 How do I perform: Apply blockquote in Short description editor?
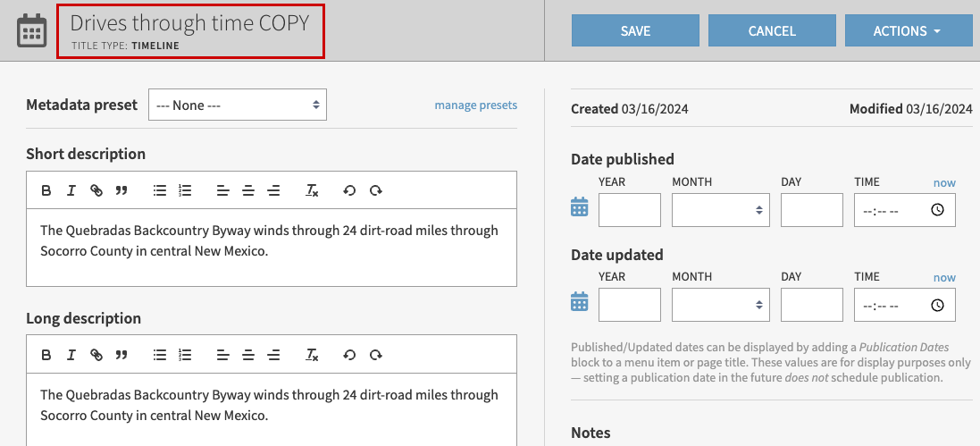121,190
